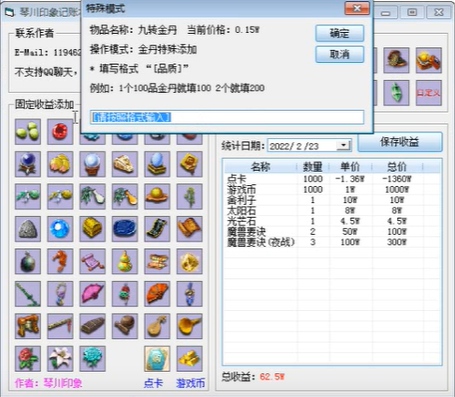Viewport: 455px width, 397px height.
Task: Close the 特殊模式 dialog
Action: 357,8
